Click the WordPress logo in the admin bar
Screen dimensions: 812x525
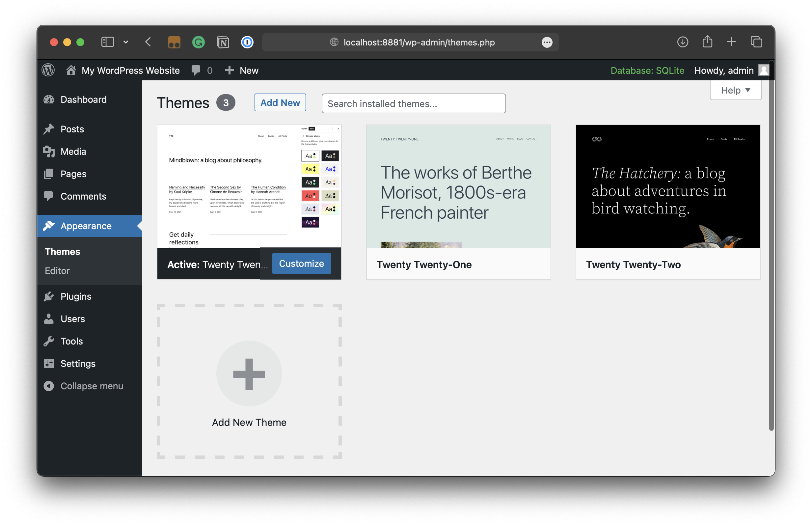pyautogui.click(x=48, y=70)
